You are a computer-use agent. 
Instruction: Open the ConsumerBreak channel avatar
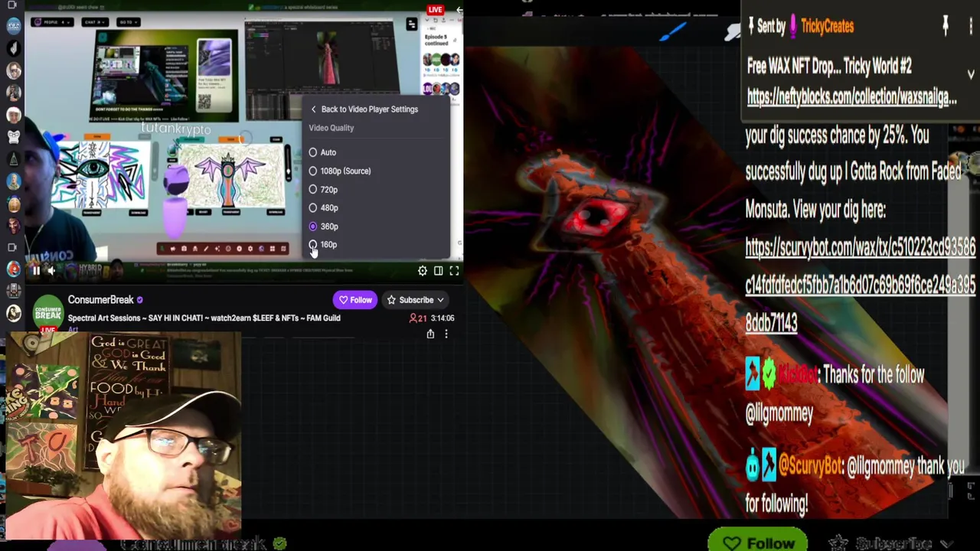pos(47,311)
